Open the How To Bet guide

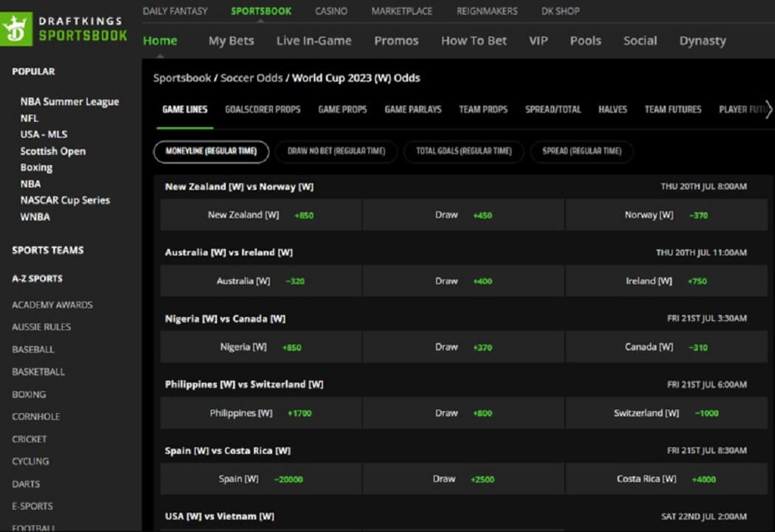pyautogui.click(x=474, y=41)
